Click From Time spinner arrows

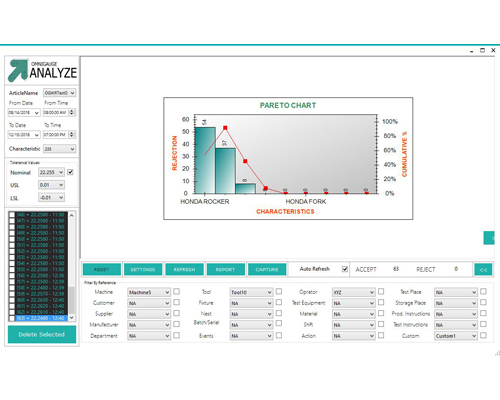coord(72,112)
